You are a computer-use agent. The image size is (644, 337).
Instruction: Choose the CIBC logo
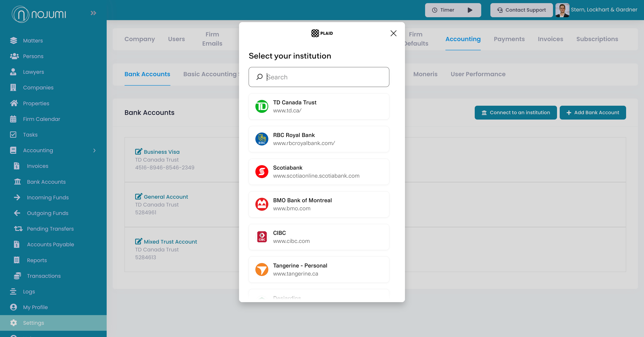click(x=262, y=237)
